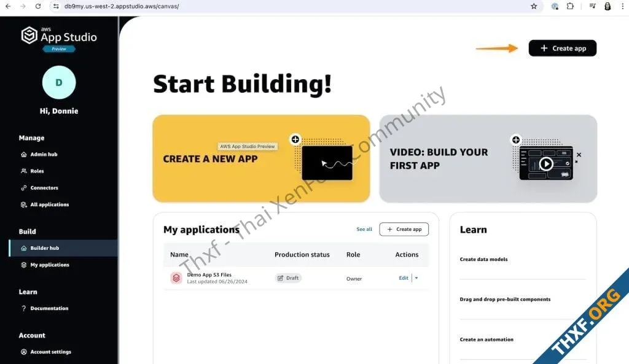The height and width of the screenshot is (364, 629).
Task: Click the Hi, Donnie greeting
Action: click(59, 111)
